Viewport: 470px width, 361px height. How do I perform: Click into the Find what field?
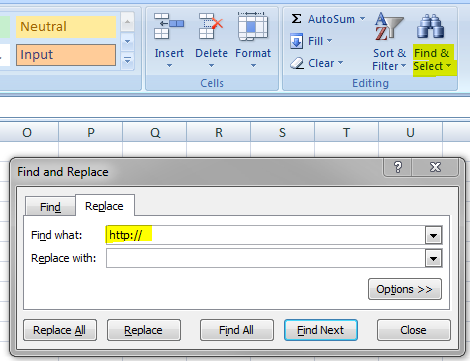(266, 235)
